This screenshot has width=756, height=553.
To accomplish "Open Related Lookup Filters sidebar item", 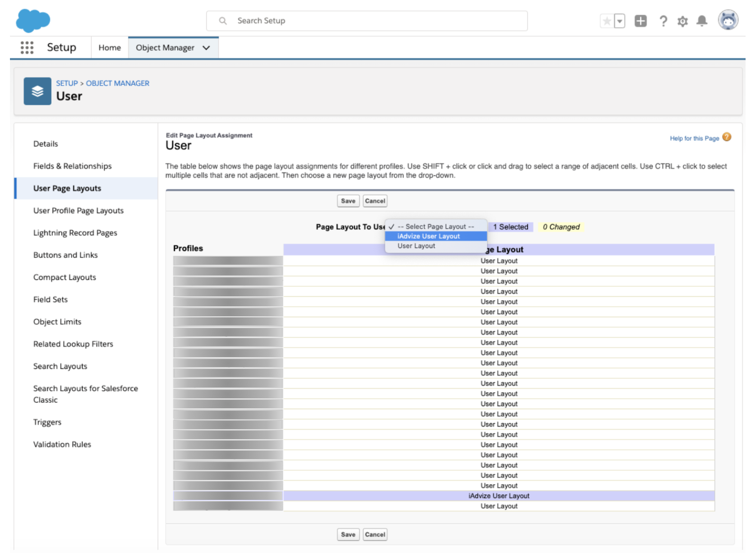I will (x=73, y=344).
